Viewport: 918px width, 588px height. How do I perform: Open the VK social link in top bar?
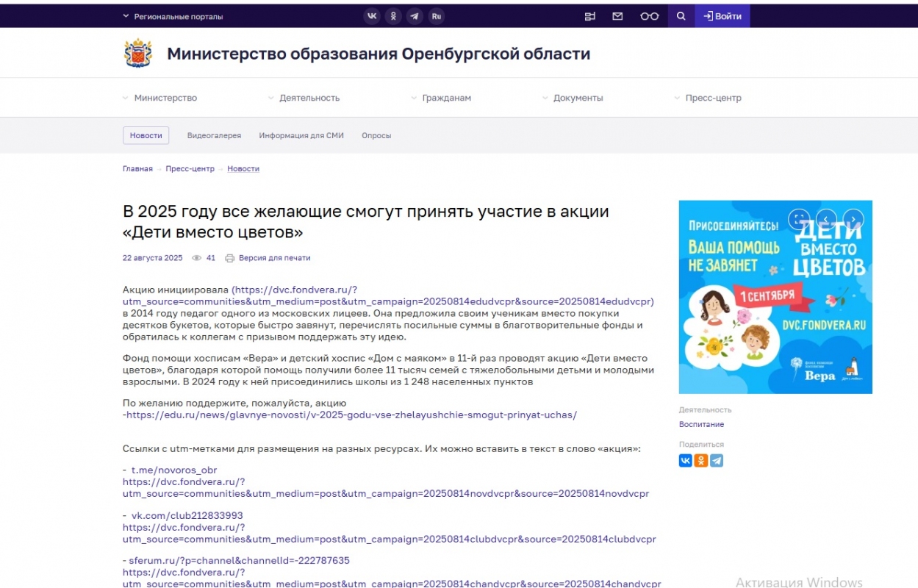point(372,16)
